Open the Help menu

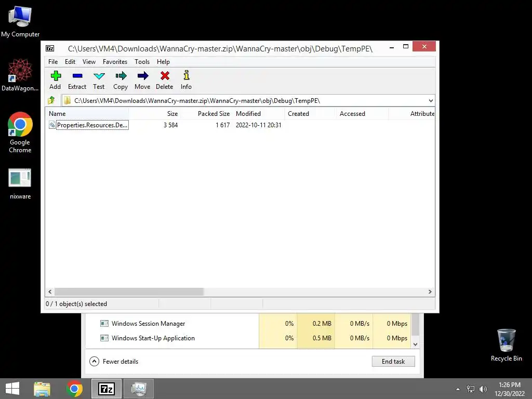point(163,62)
